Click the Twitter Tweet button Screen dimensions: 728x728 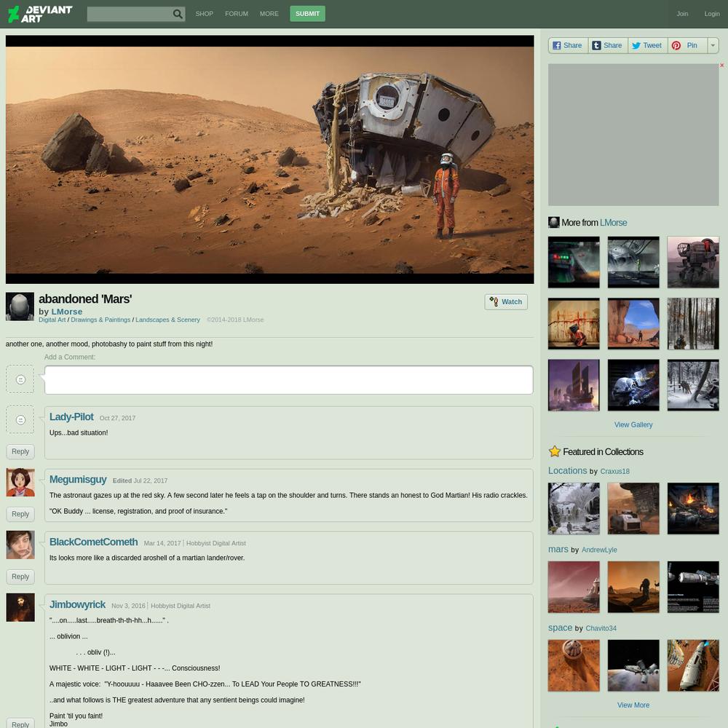click(x=648, y=45)
